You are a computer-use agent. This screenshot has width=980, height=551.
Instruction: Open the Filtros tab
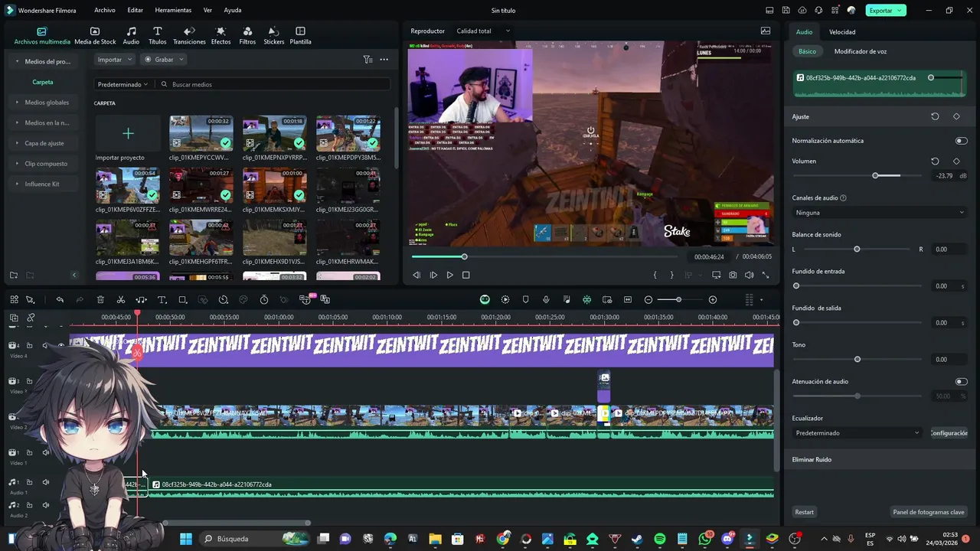[x=247, y=35]
